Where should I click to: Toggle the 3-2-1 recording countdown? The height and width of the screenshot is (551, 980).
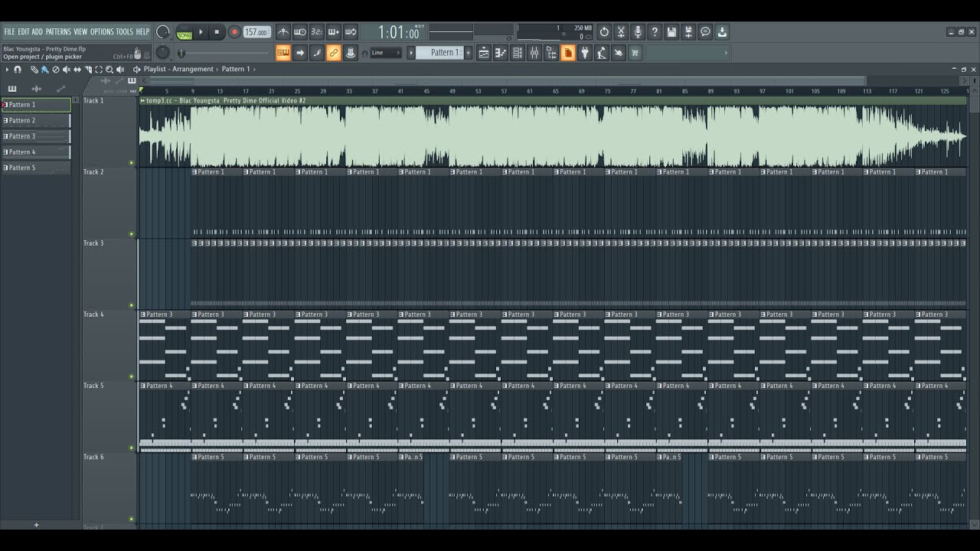point(317,32)
